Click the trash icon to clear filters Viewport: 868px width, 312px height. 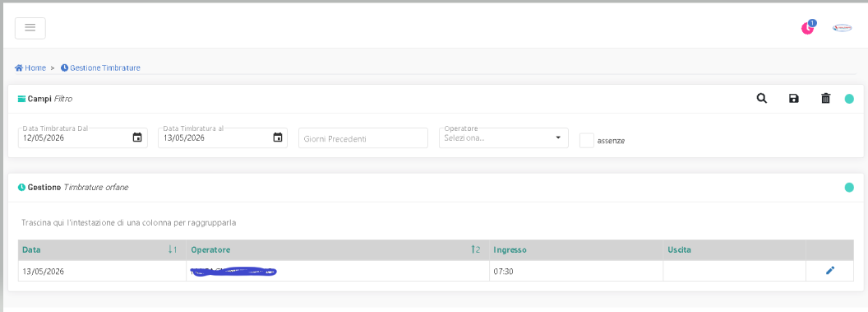825,99
